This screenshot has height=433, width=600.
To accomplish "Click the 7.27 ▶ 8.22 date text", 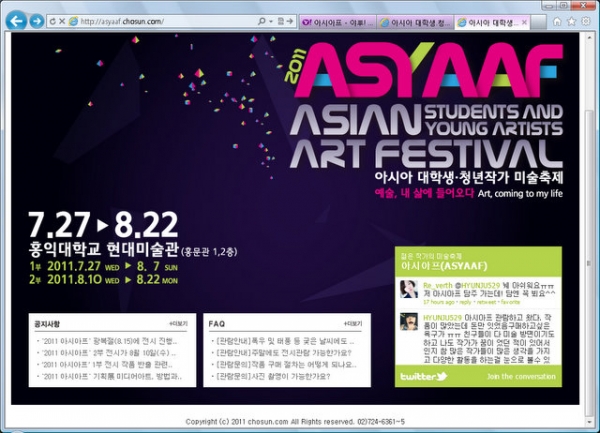I will pyautogui.click(x=103, y=225).
